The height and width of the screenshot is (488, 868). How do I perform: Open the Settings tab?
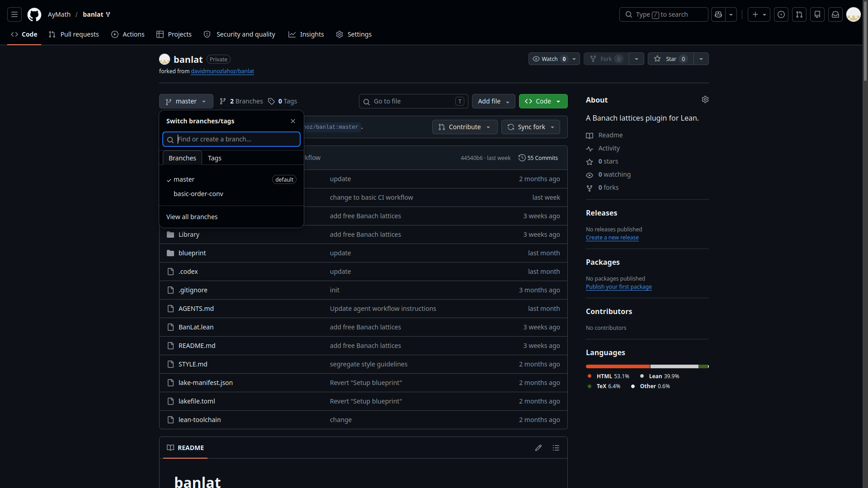[354, 34]
